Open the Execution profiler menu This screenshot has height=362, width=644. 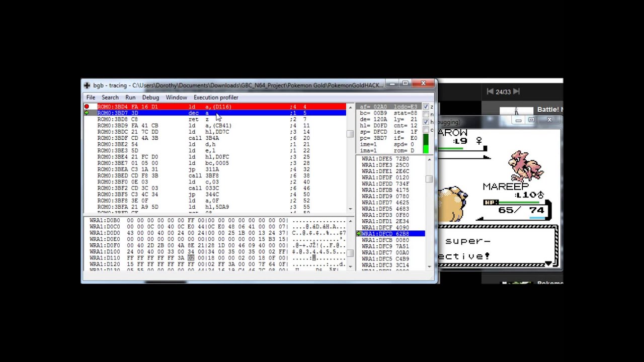point(216,98)
